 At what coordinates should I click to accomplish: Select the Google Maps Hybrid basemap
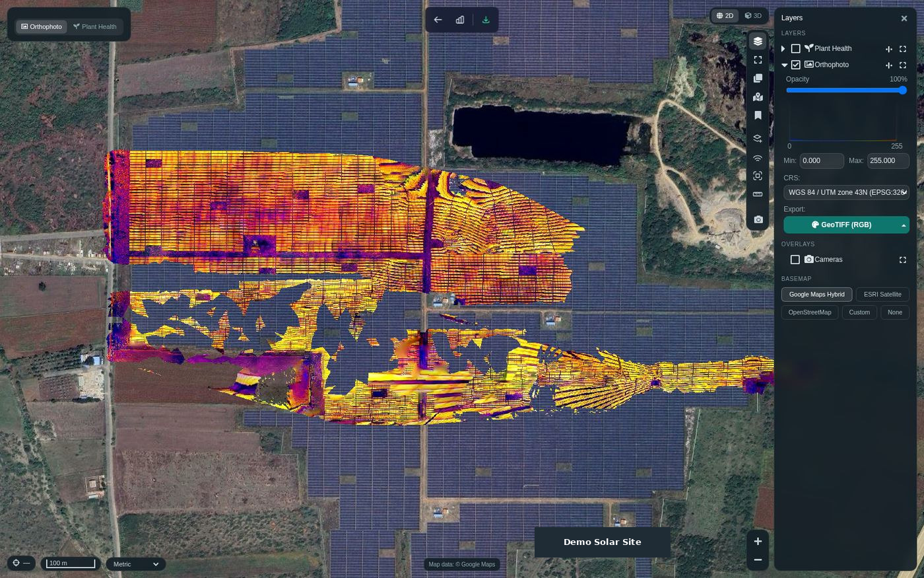click(816, 295)
